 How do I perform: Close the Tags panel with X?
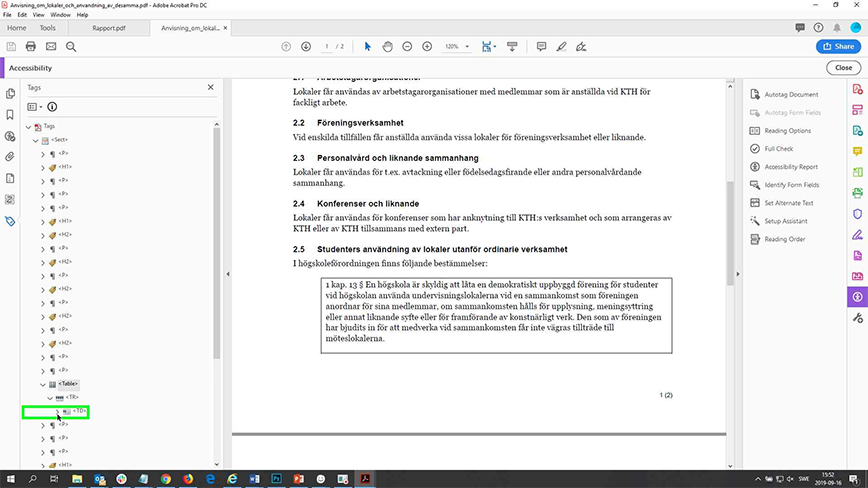click(x=210, y=87)
